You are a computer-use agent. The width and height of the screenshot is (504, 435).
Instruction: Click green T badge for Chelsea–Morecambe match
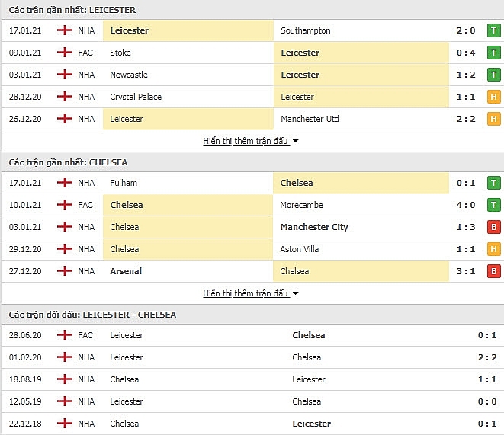click(x=493, y=205)
